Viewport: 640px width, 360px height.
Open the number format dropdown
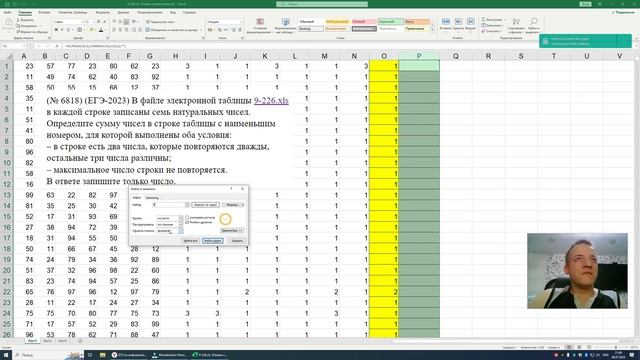(x=241, y=22)
